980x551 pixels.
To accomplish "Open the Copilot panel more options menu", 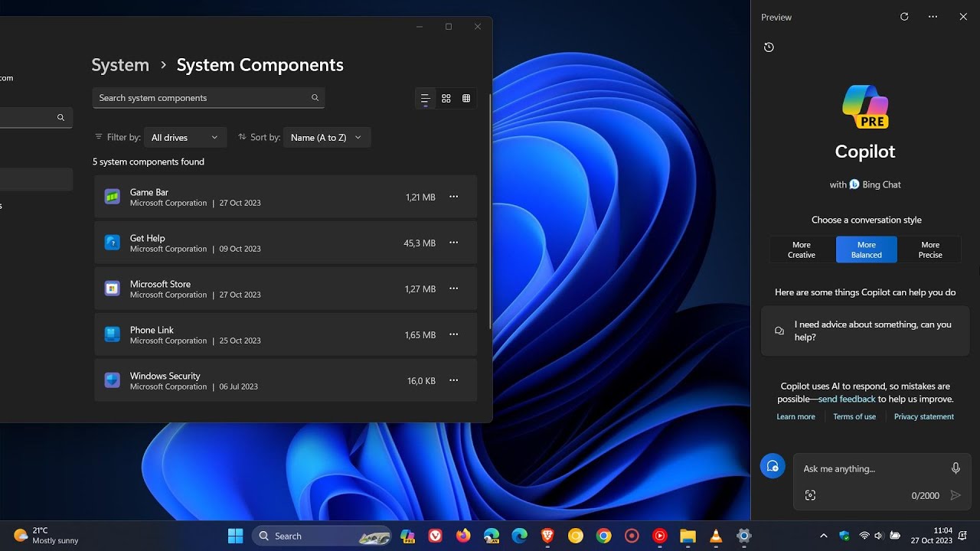I will tap(933, 17).
